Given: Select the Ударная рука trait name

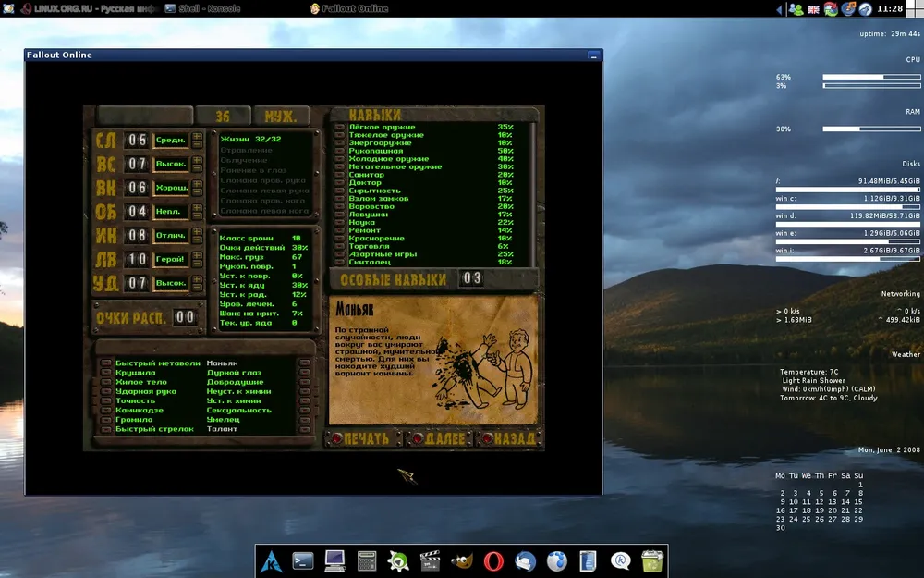Looking at the screenshot, I should [146, 391].
